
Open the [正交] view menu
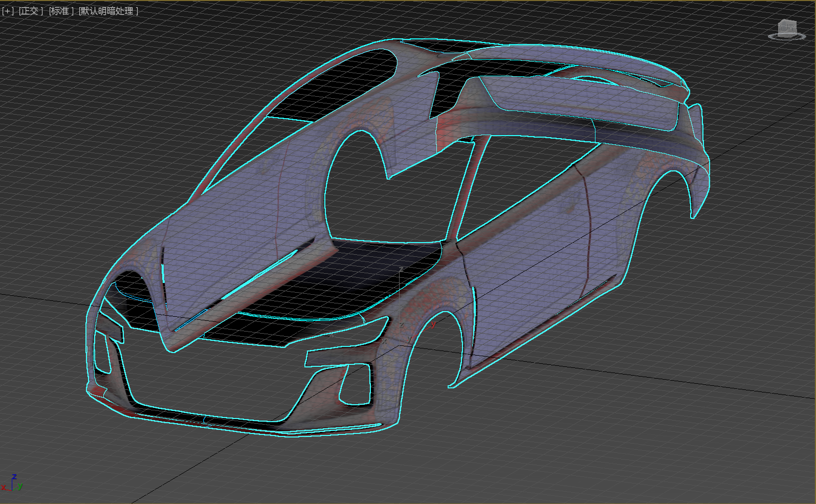[31, 11]
